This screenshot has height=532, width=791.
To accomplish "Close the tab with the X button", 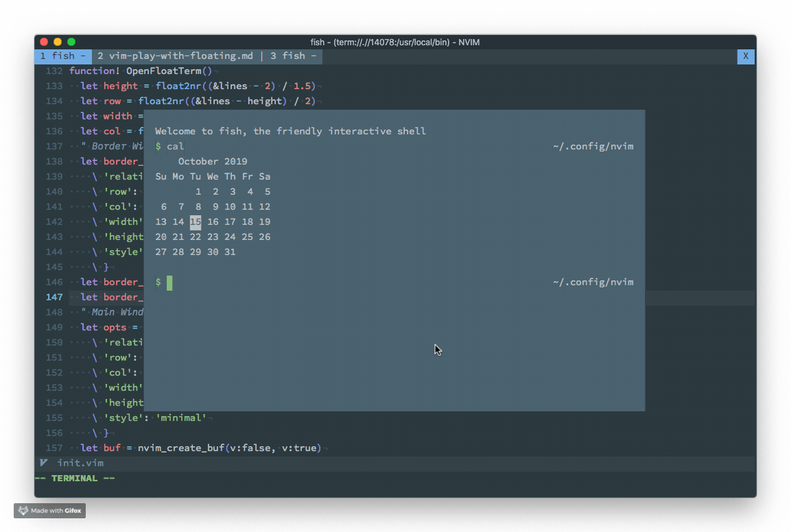I will [x=746, y=56].
